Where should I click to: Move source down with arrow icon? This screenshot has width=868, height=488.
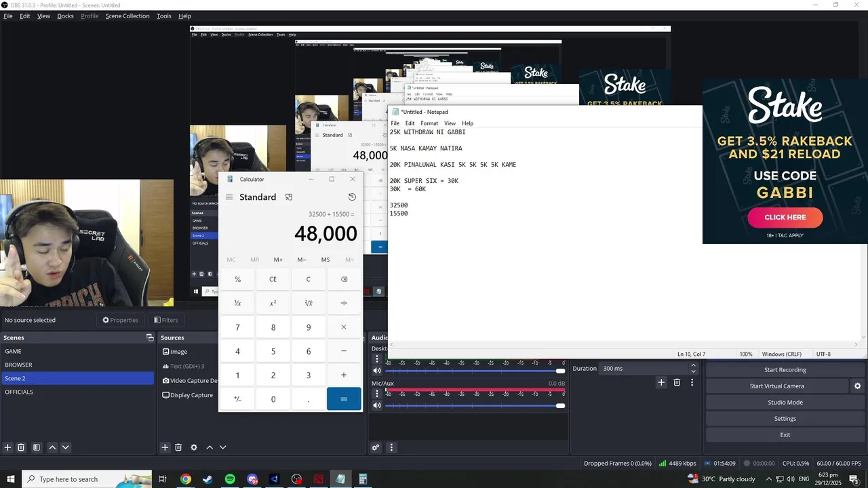[222, 447]
